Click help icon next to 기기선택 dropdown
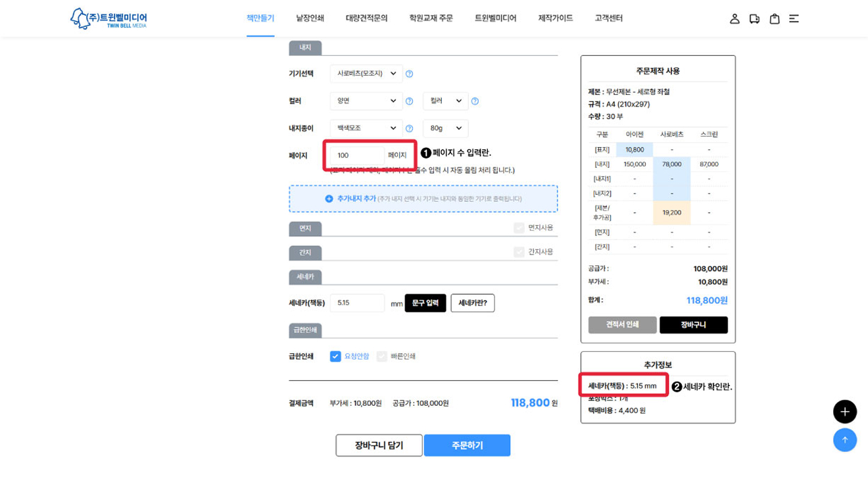 409,74
